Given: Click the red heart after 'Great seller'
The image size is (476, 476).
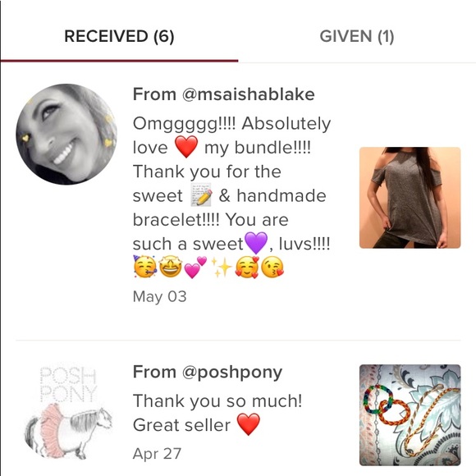Looking at the screenshot, I should tap(249, 424).
